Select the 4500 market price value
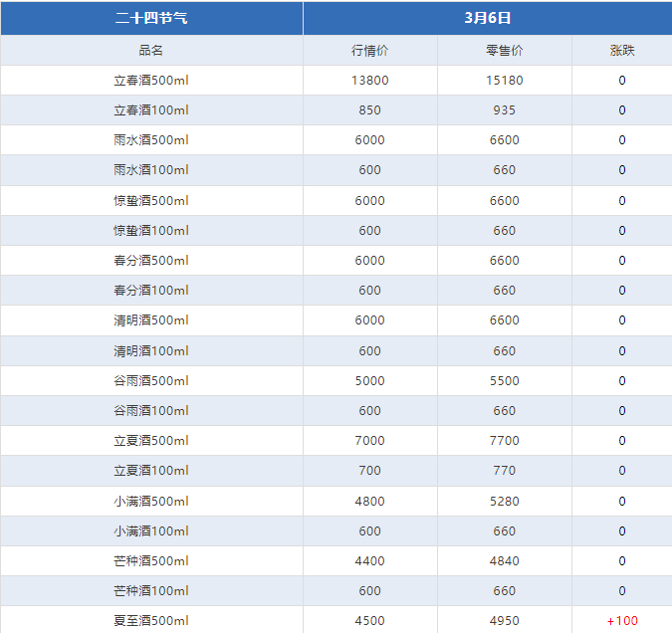The height and width of the screenshot is (633, 672). [x=370, y=621]
